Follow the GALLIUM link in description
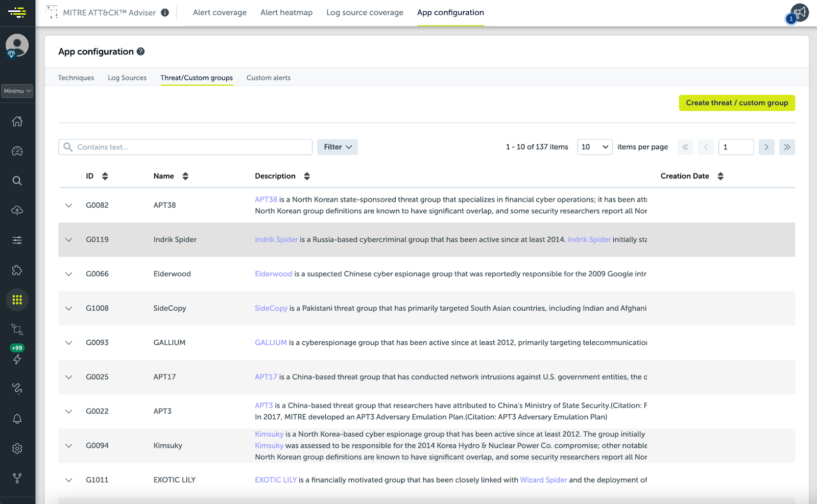 click(x=271, y=343)
